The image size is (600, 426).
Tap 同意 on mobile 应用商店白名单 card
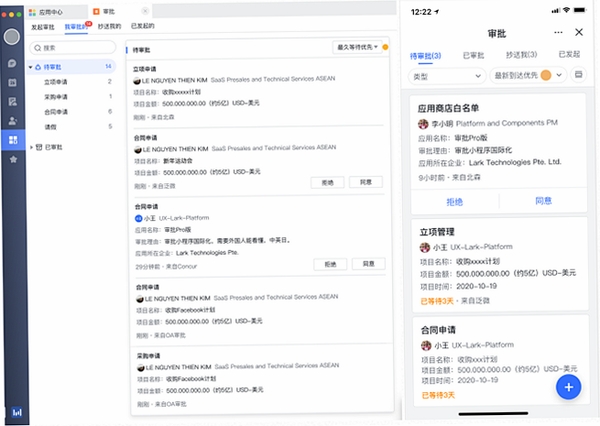(543, 201)
